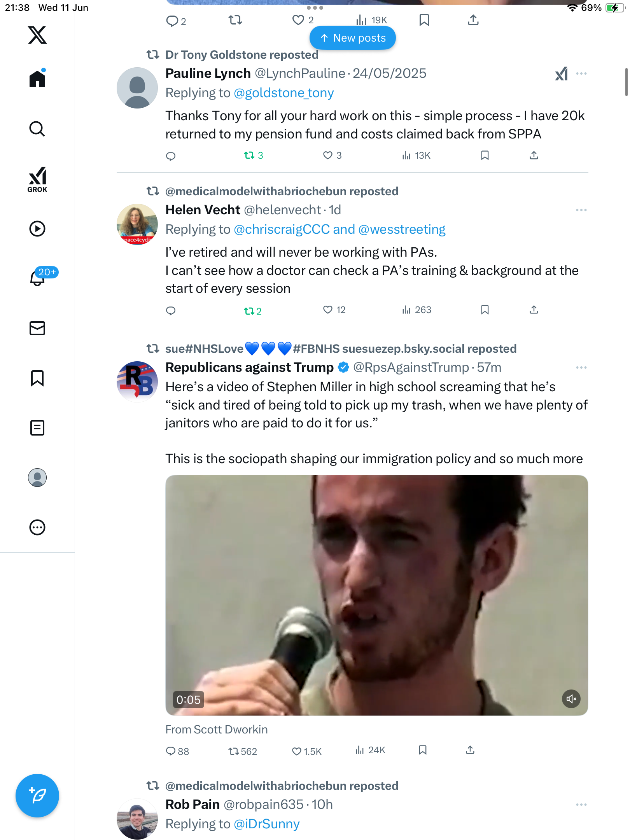Open the search page in sidebar
The height and width of the screenshot is (840, 630).
pyautogui.click(x=37, y=129)
